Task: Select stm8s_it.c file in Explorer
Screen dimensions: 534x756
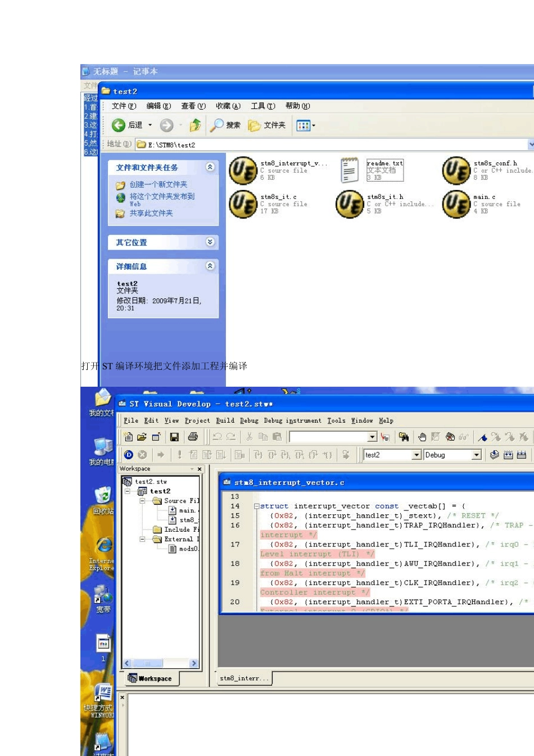Action: 243,204
